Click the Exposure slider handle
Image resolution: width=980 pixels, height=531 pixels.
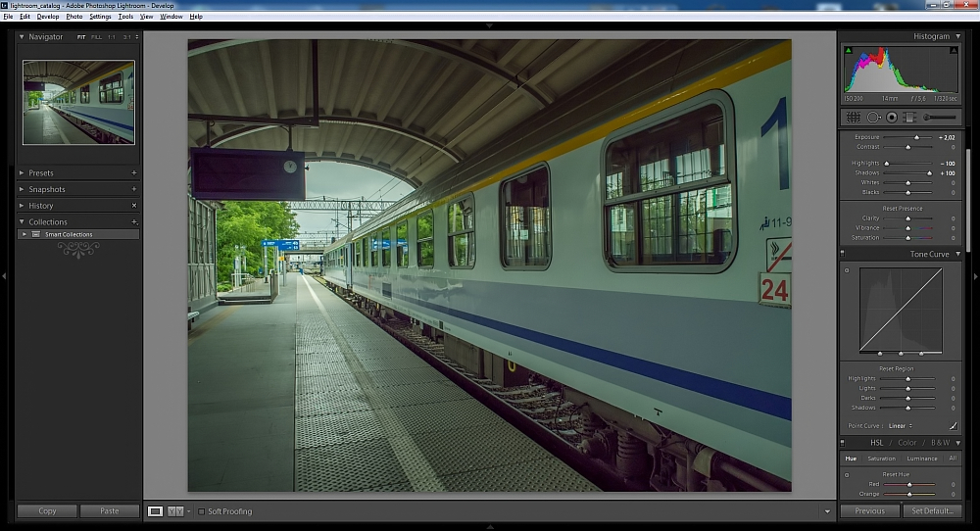pyautogui.click(x=916, y=137)
